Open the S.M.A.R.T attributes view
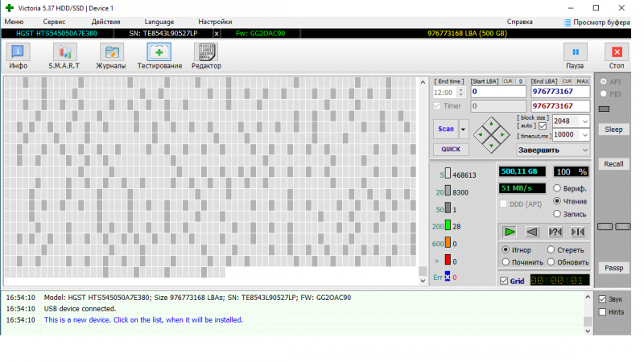The width and height of the screenshot is (644, 362). [64, 56]
